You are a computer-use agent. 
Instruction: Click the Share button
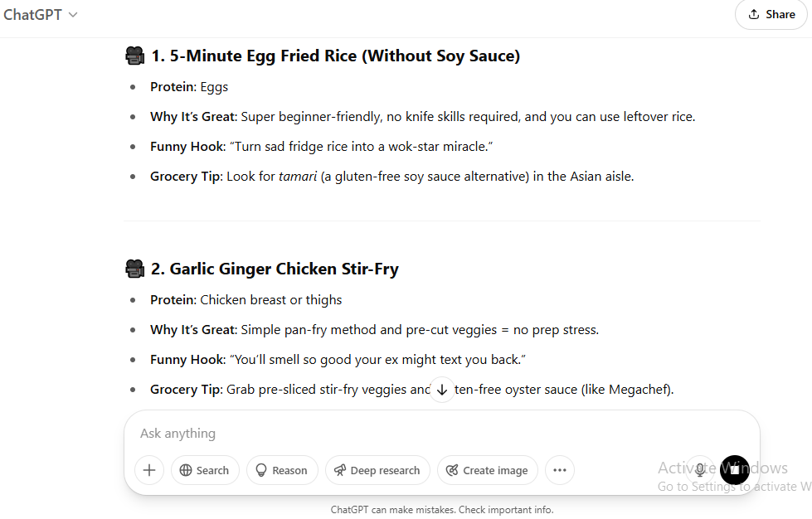(x=771, y=14)
